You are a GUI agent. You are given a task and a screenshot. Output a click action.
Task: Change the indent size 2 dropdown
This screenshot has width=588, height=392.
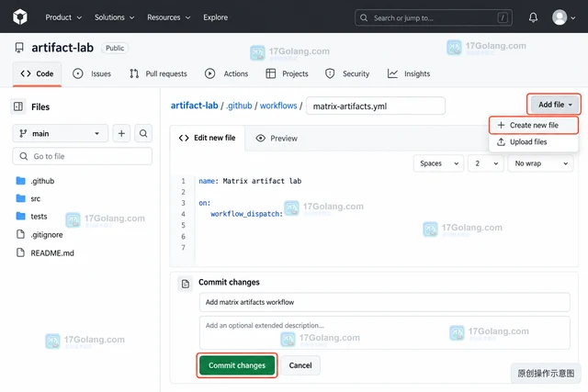[486, 163]
